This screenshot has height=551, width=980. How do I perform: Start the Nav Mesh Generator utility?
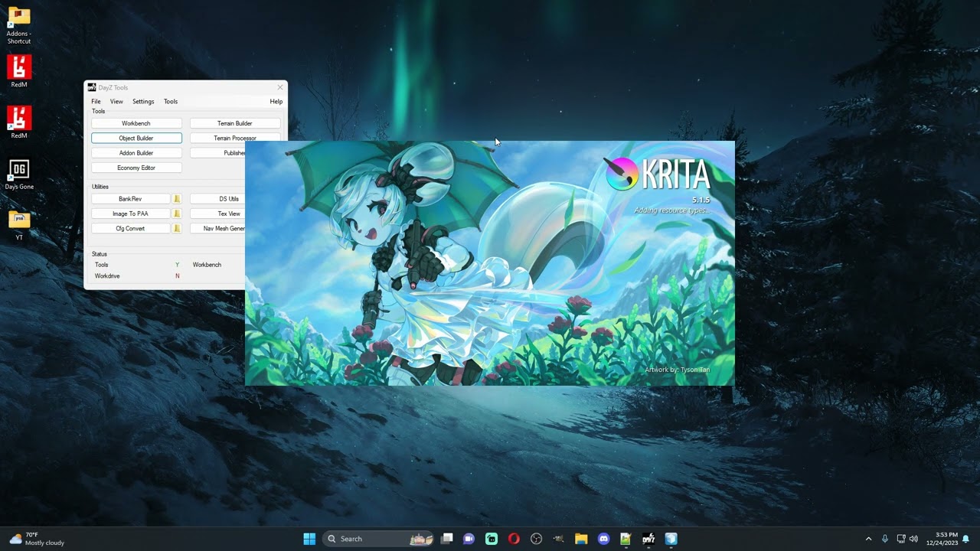pos(217,228)
